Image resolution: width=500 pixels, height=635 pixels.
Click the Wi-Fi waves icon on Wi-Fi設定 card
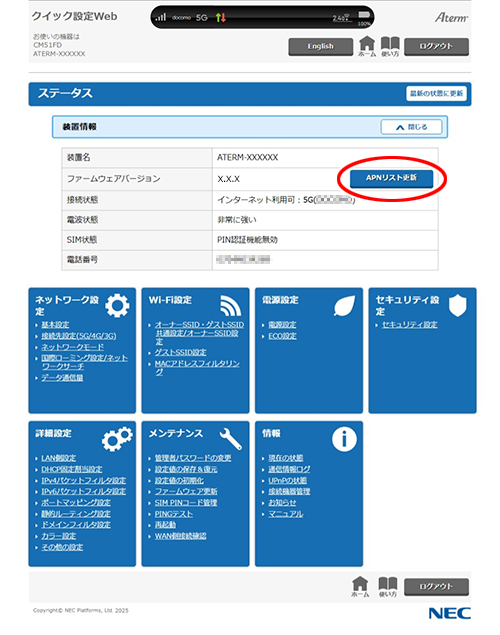231,305
